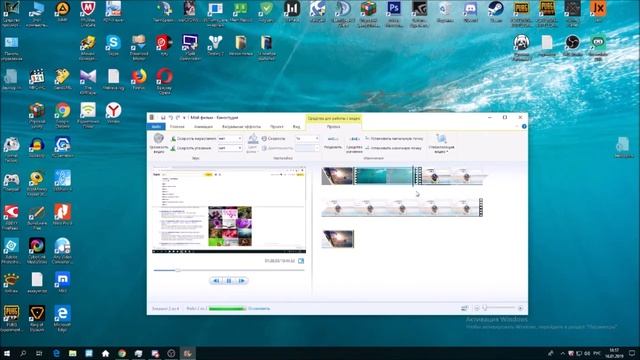Viewport: 640px width, 360px height.
Task: Open Opera browser desktop shortcut
Action: click(164, 82)
